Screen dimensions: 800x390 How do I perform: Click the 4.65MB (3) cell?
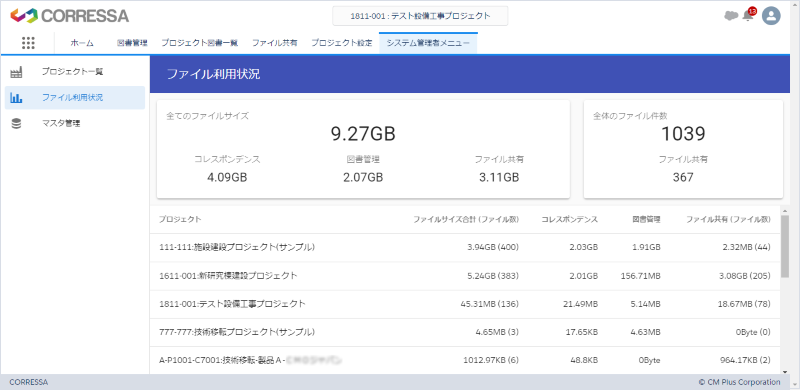(497, 332)
